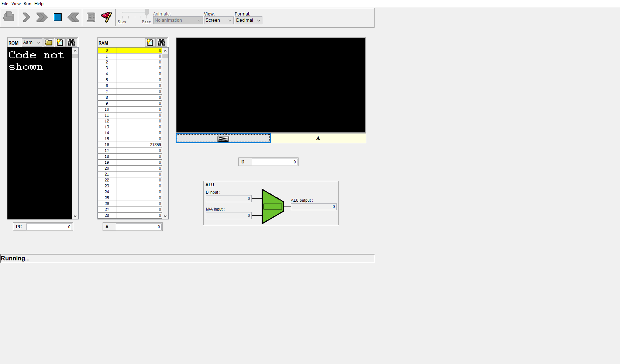
Task: Click the D register value field
Action: [274, 162]
